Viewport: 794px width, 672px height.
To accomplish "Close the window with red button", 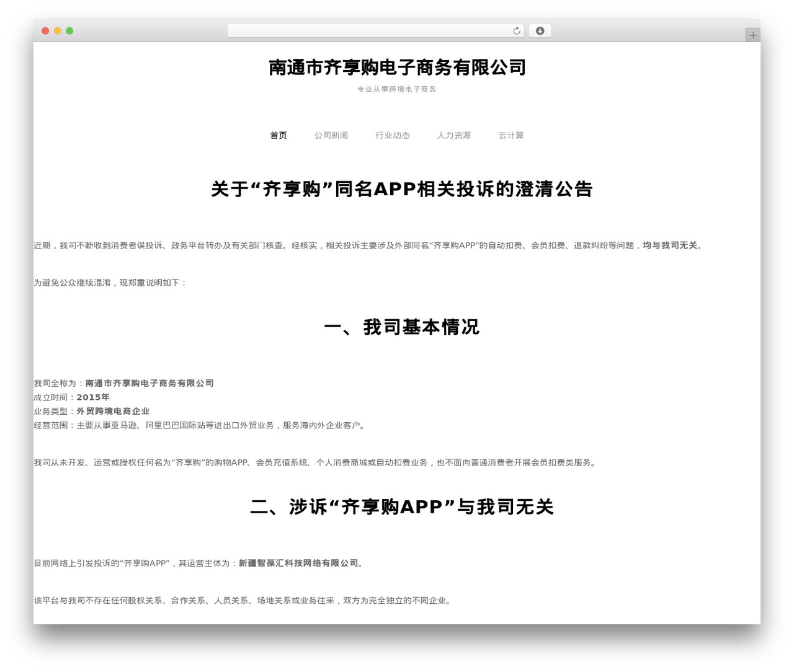I will [x=45, y=31].
